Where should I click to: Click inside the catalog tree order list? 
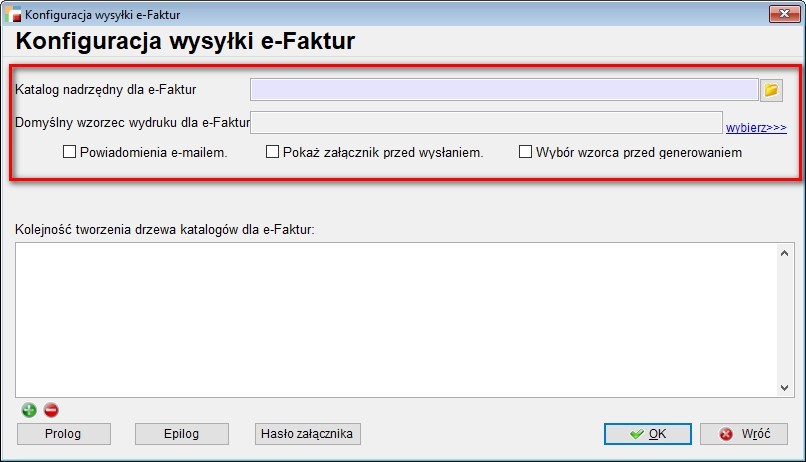tap(396, 320)
